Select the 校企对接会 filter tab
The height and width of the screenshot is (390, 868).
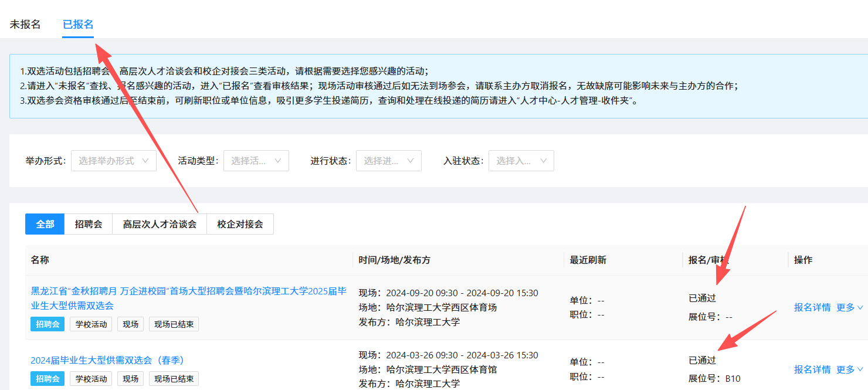(x=240, y=224)
